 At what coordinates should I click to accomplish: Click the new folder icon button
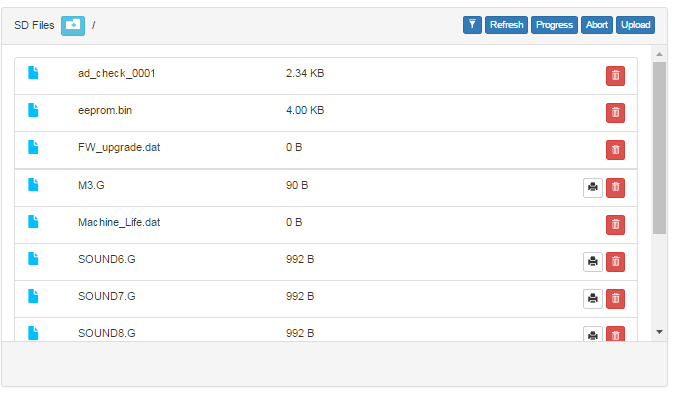coord(73,25)
